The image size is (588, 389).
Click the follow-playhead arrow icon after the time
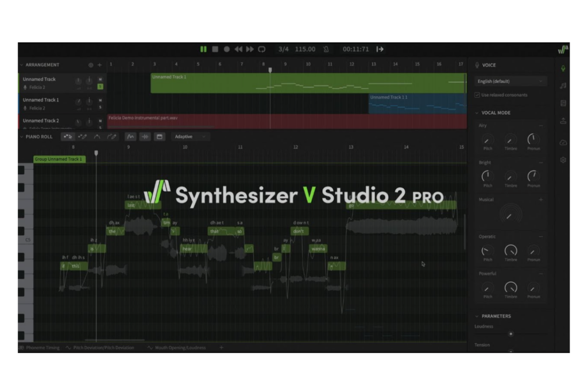pos(380,49)
